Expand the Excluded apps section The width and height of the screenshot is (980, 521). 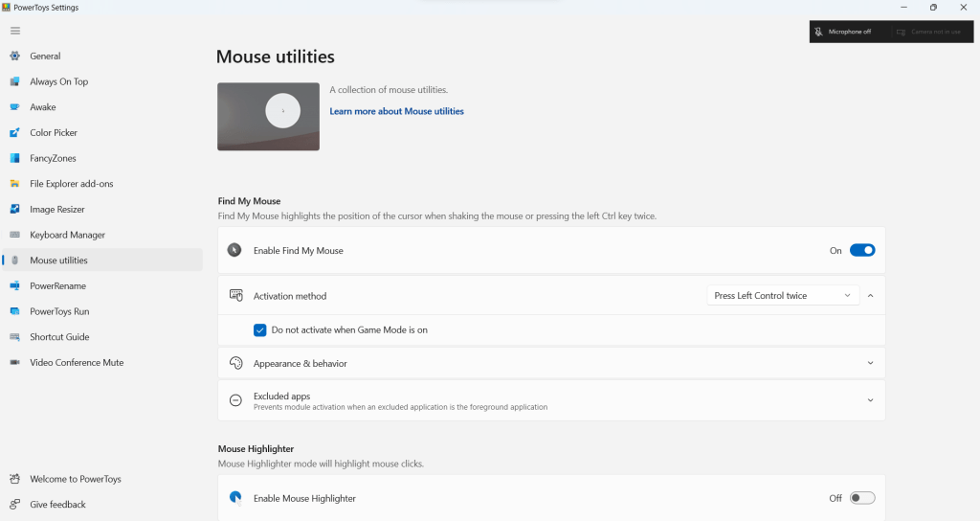click(870, 400)
